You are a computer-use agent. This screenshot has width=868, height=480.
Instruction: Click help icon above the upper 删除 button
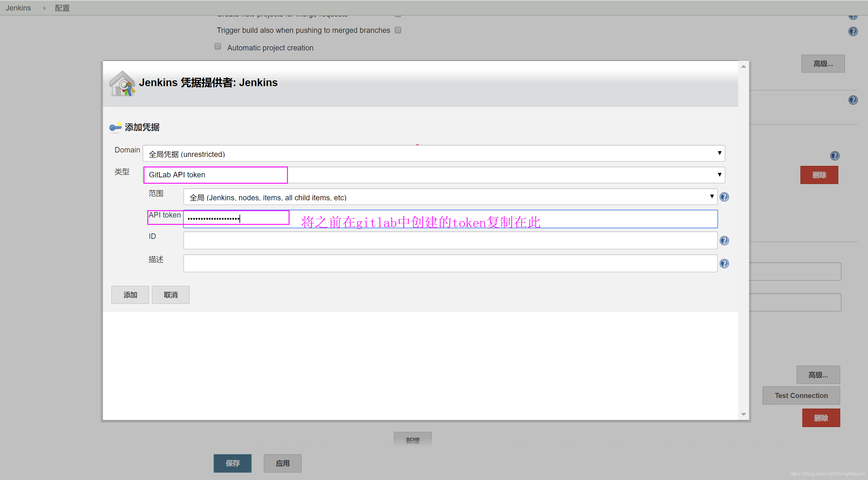click(834, 155)
